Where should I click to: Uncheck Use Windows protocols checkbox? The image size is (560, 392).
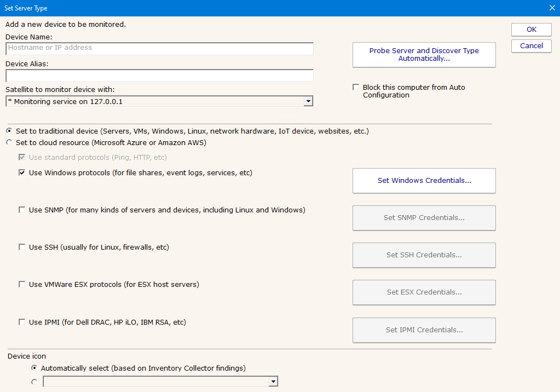pos(22,173)
